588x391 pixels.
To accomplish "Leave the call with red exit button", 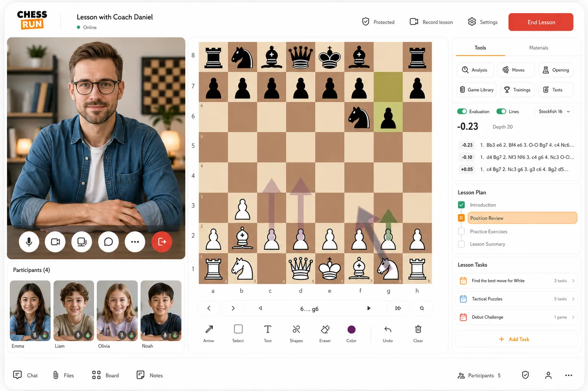I will click(x=162, y=242).
